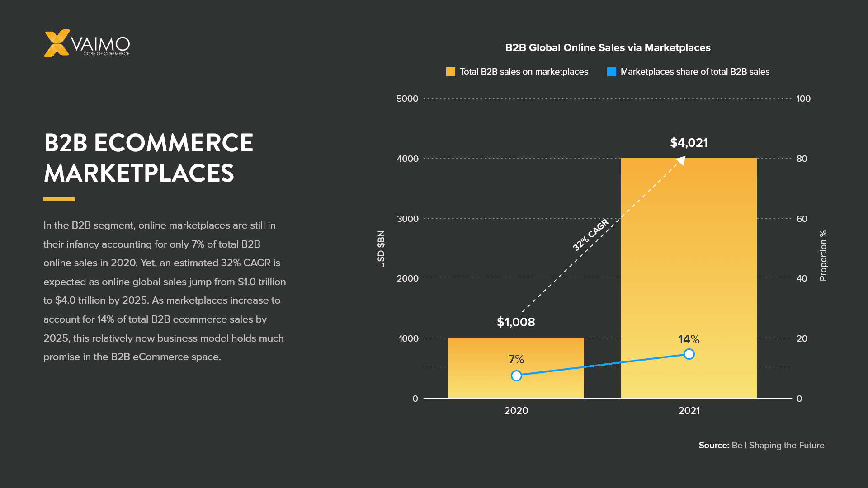The height and width of the screenshot is (488, 868).
Task: Select the orange legend square for Total B2B sales
Action: click(450, 71)
